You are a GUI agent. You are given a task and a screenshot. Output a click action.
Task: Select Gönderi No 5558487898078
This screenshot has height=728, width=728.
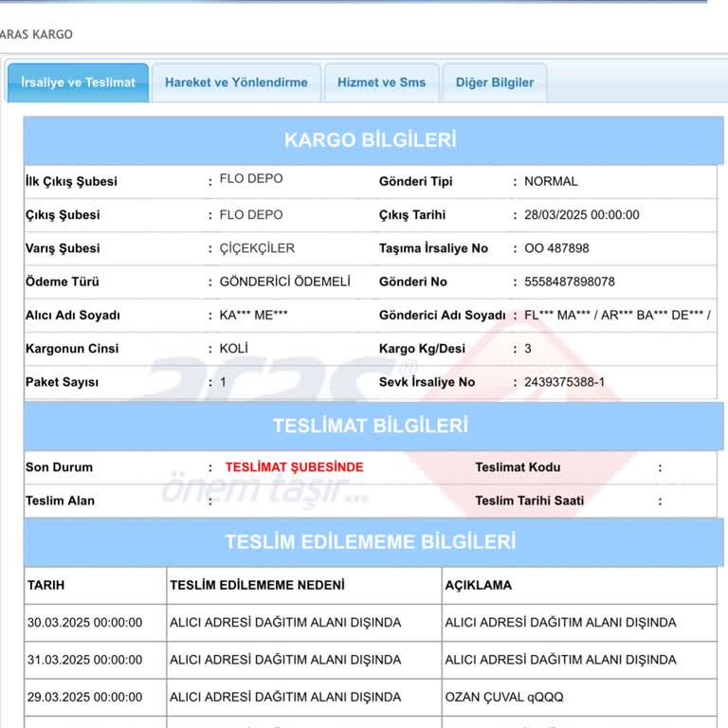[x=570, y=282]
